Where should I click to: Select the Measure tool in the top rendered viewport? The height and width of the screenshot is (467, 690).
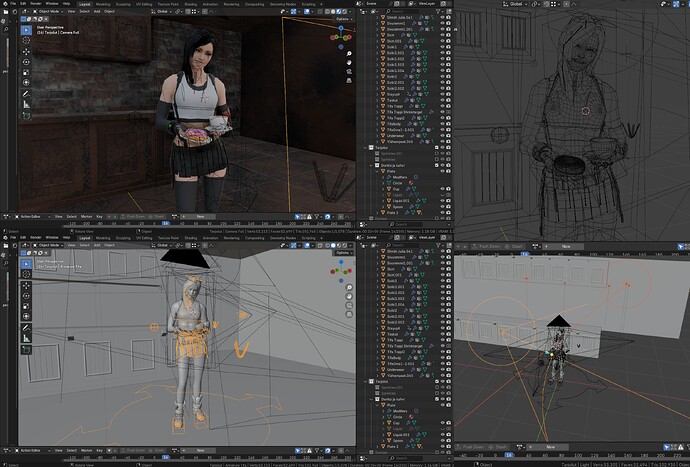[x=26, y=104]
